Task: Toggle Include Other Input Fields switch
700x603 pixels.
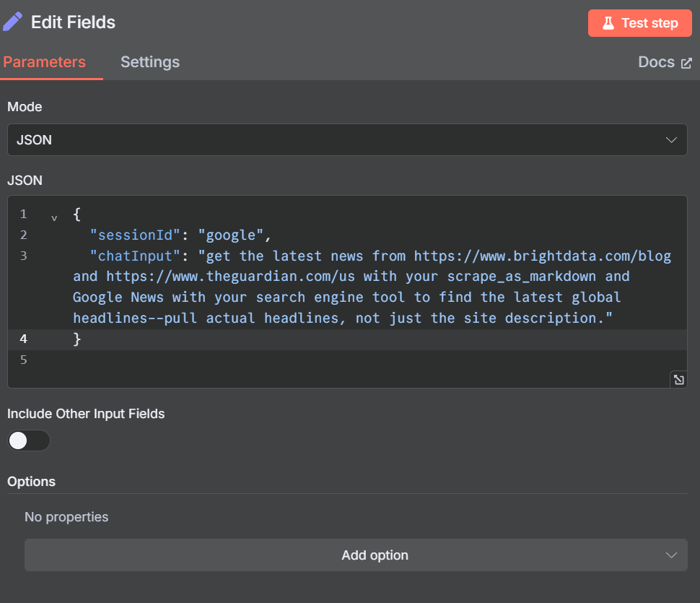Action: (x=29, y=441)
